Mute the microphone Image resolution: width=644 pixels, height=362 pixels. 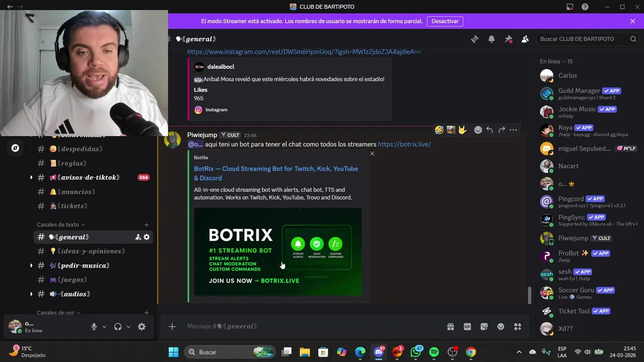94,327
